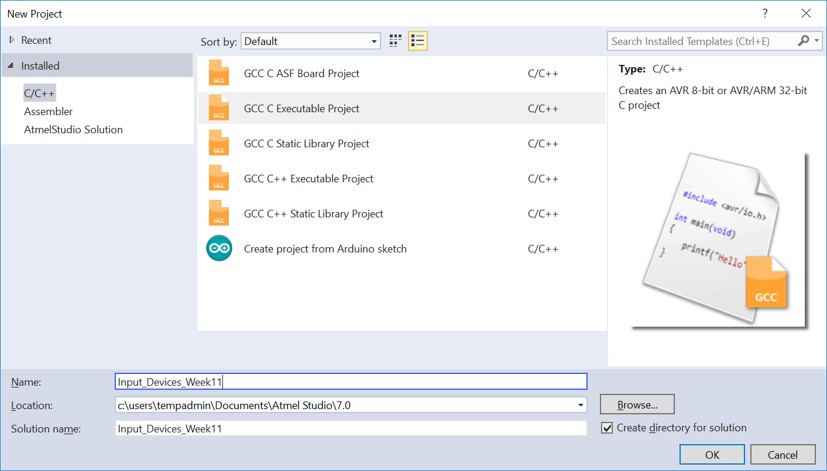Select GCC C Executable Project label
827x471 pixels.
click(x=301, y=108)
